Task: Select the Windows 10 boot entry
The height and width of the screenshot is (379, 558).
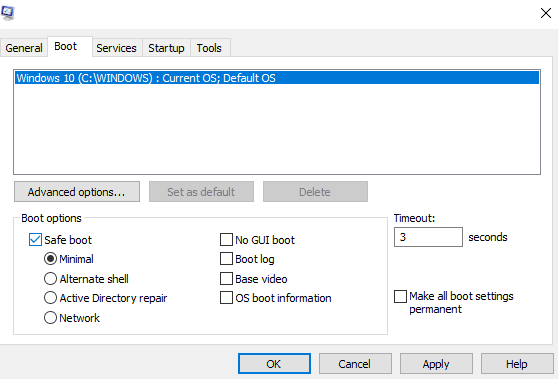Action: point(277,78)
